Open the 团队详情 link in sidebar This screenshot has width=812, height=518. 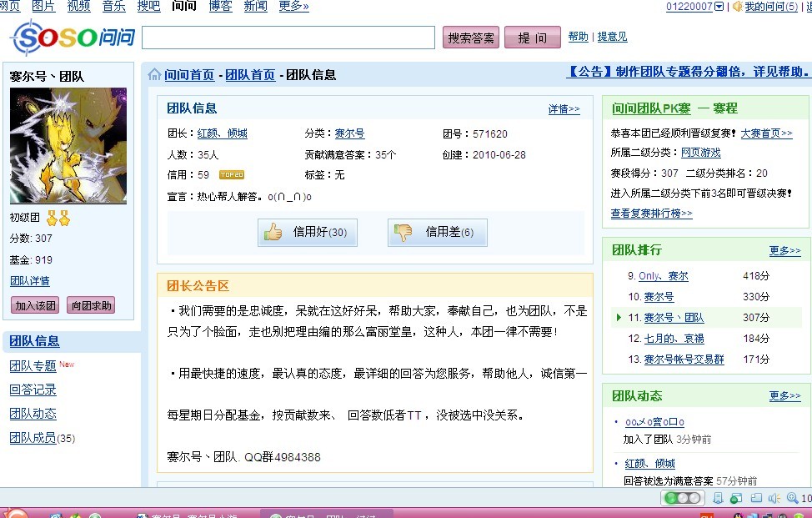[30, 281]
